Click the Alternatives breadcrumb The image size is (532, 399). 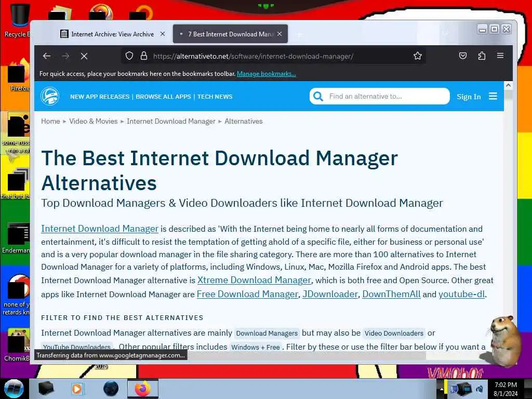pyautogui.click(x=244, y=121)
